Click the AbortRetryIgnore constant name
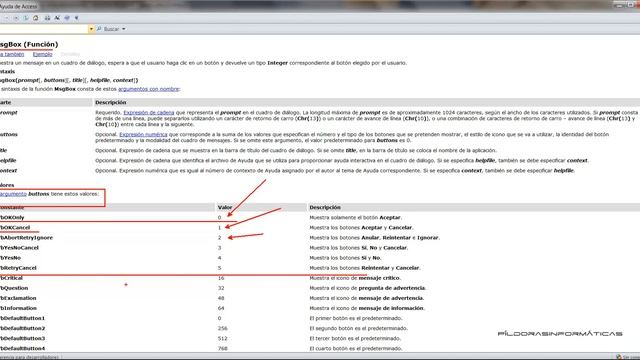 point(27,238)
